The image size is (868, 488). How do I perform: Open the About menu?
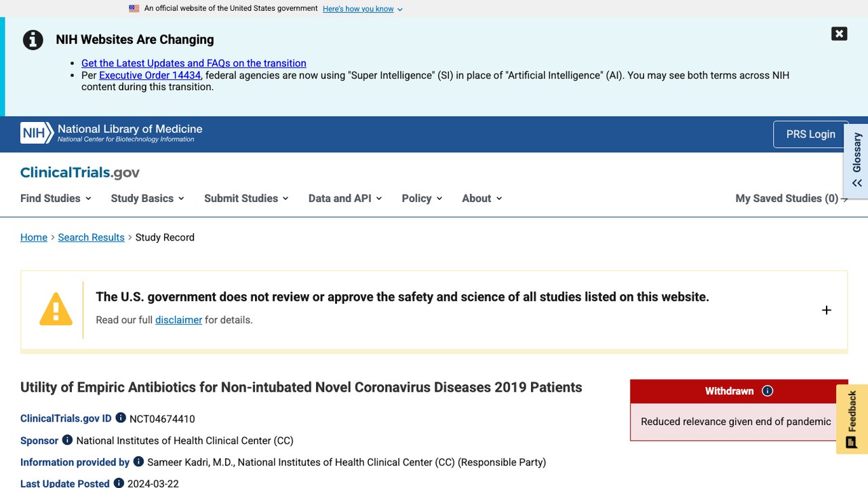482,199
